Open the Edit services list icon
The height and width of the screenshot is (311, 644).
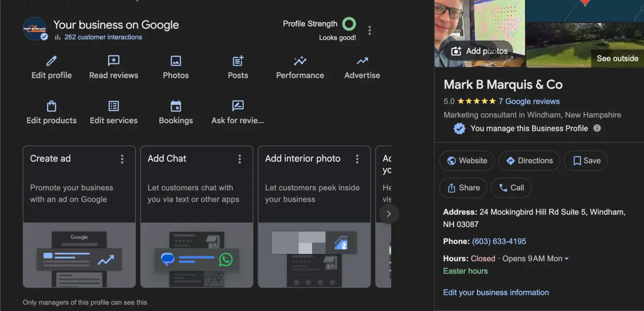pyautogui.click(x=114, y=106)
